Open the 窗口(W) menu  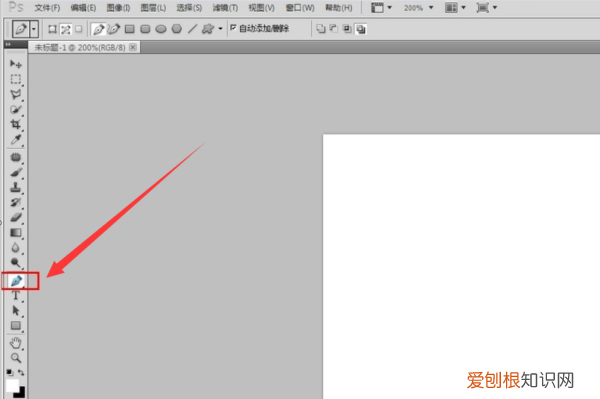pos(300,8)
